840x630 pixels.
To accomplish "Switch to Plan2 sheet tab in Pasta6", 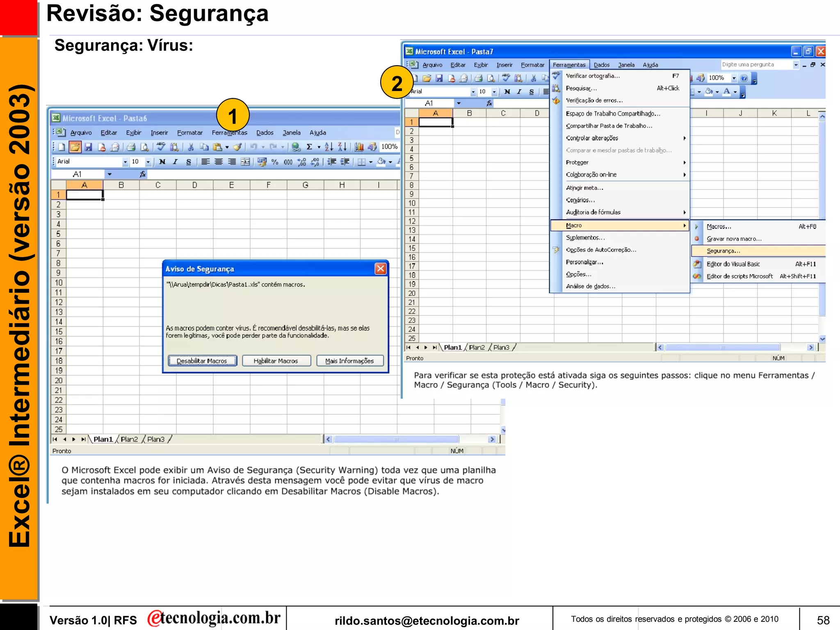I will [x=129, y=439].
